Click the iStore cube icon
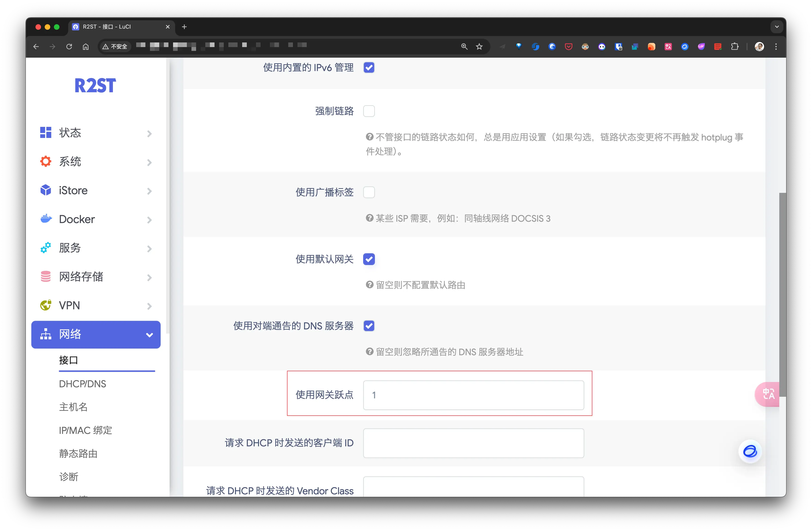 pyautogui.click(x=46, y=190)
